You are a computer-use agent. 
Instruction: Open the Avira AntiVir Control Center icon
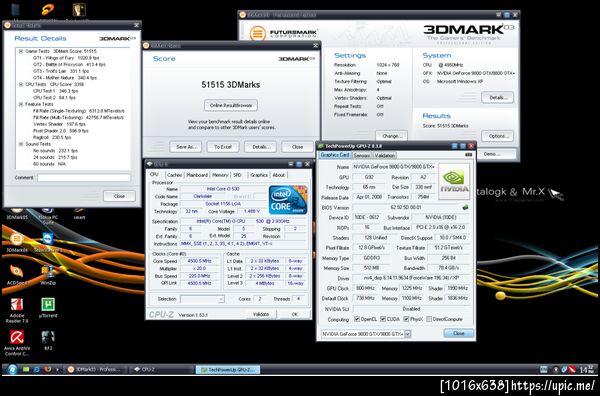pyautogui.click(x=16, y=343)
